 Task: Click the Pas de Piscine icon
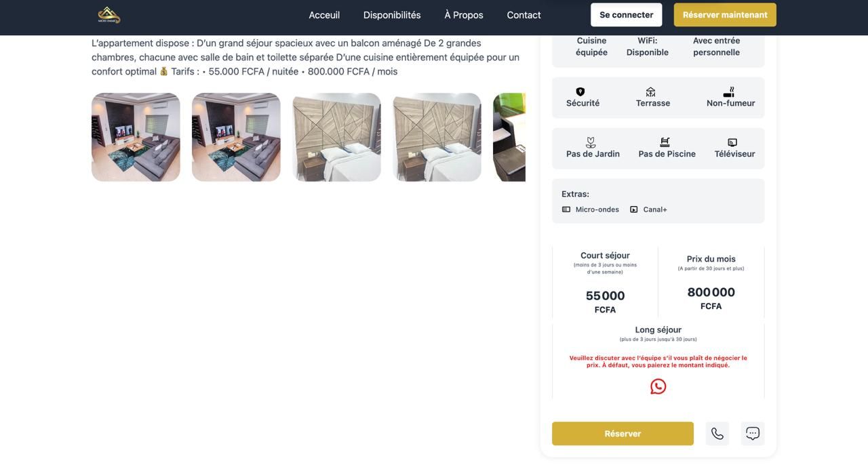pos(665,142)
